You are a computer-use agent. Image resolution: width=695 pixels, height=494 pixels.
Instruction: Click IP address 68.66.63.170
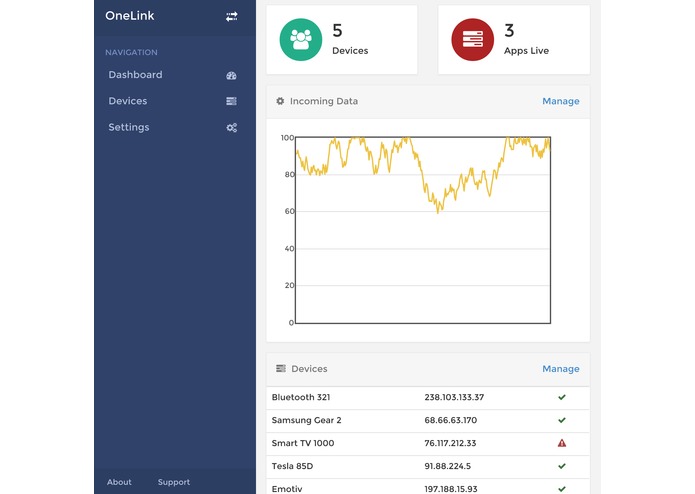450,420
